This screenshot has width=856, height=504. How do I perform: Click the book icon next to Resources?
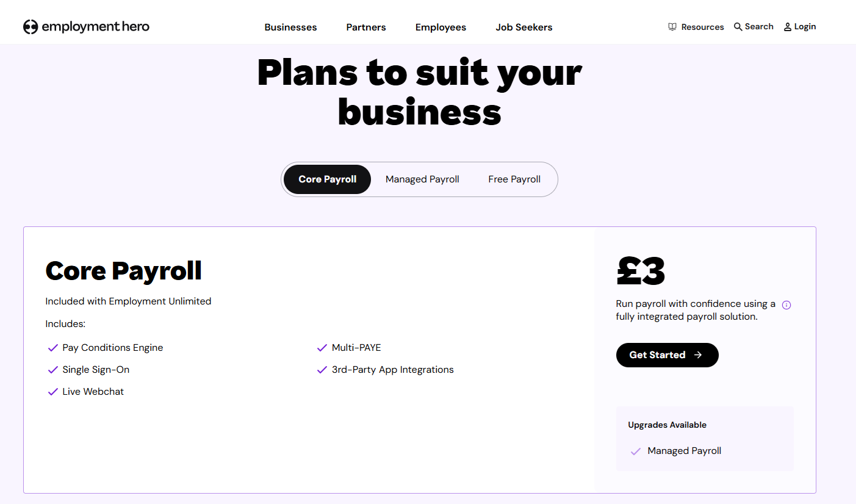click(672, 26)
